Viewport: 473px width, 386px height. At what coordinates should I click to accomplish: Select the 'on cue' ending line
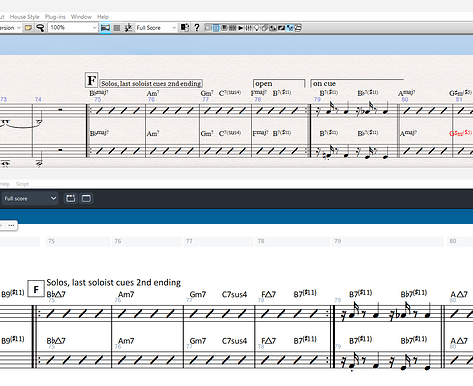(x=357, y=83)
